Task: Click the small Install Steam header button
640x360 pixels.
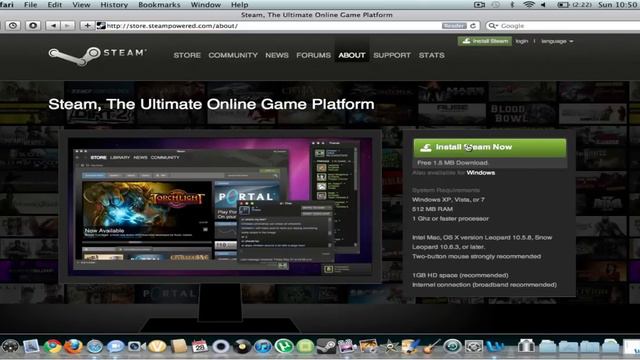Action: (484, 41)
